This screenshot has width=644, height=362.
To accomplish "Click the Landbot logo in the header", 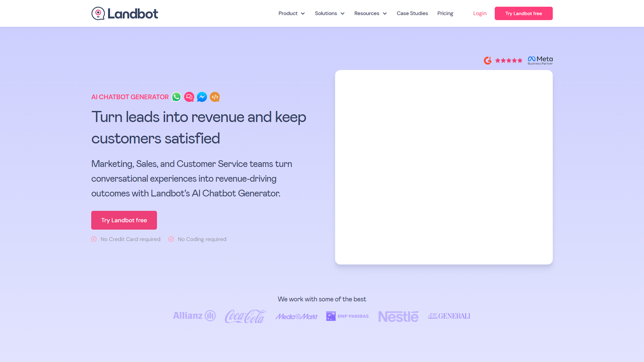I will (x=124, y=13).
